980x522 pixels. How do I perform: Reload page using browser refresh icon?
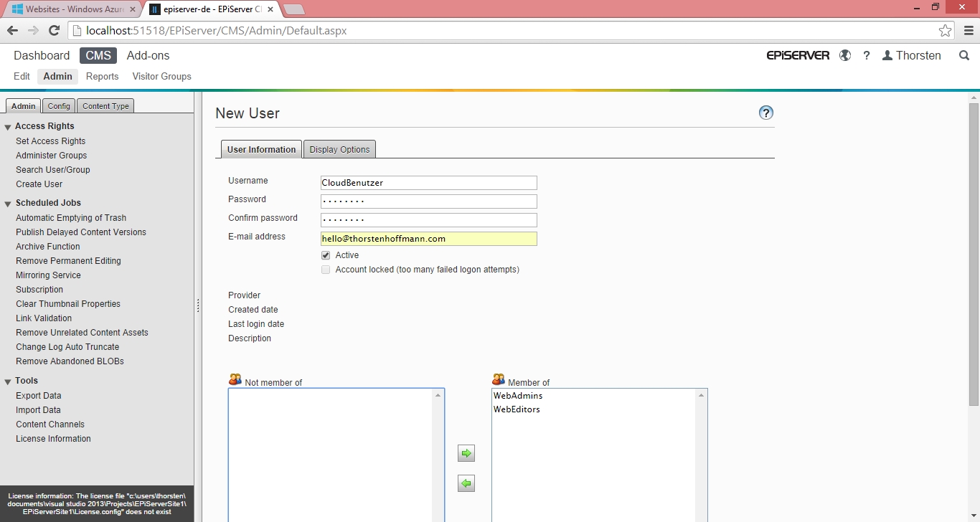point(54,31)
